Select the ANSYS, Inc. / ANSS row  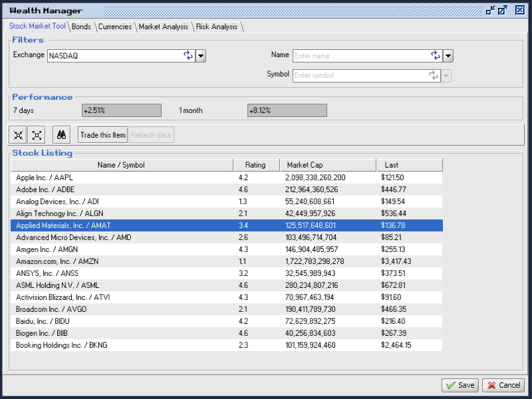click(227, 273)
